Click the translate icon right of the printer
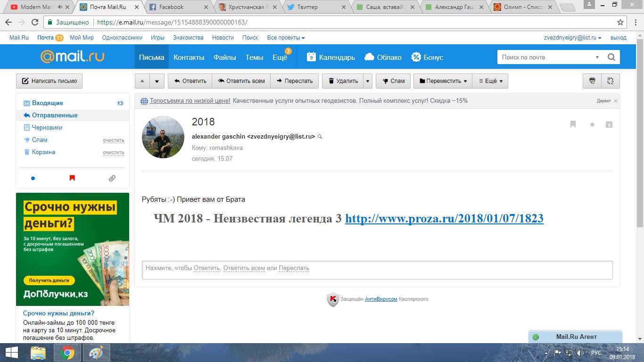Image resolution: width=644 pixels, height=362 pixels. click(611, 81)
